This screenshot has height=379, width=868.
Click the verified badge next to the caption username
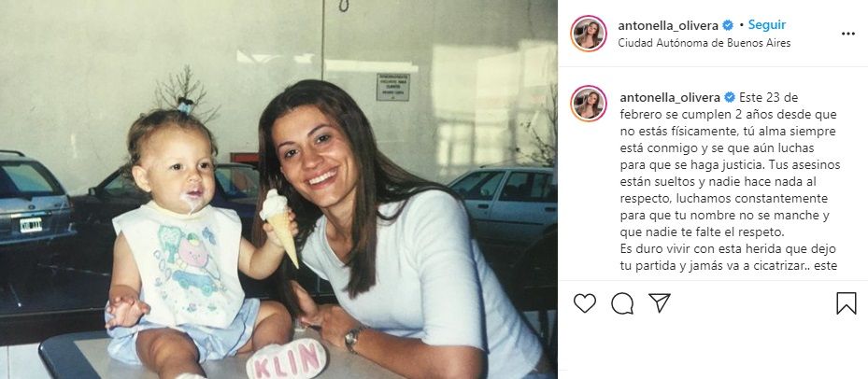pyautogui.click(x=730, y=98)
